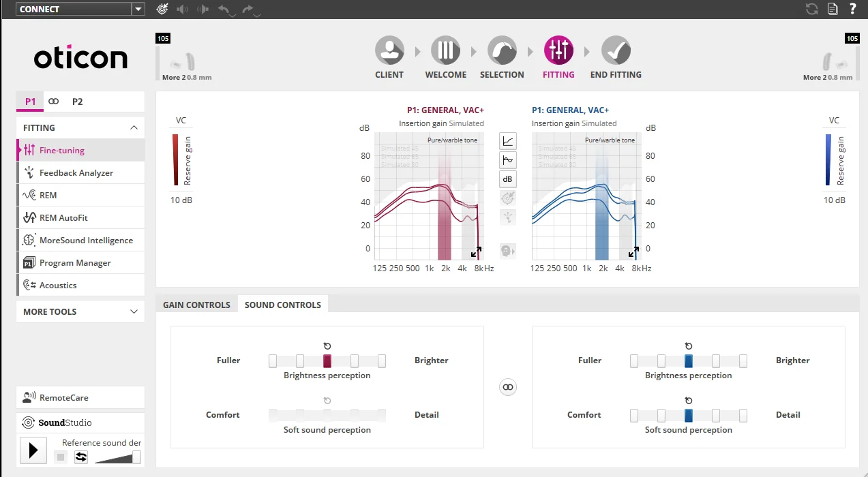868x477 pixels.
Task: Open the END FITTING checkmark step
Action: [616, 50]
